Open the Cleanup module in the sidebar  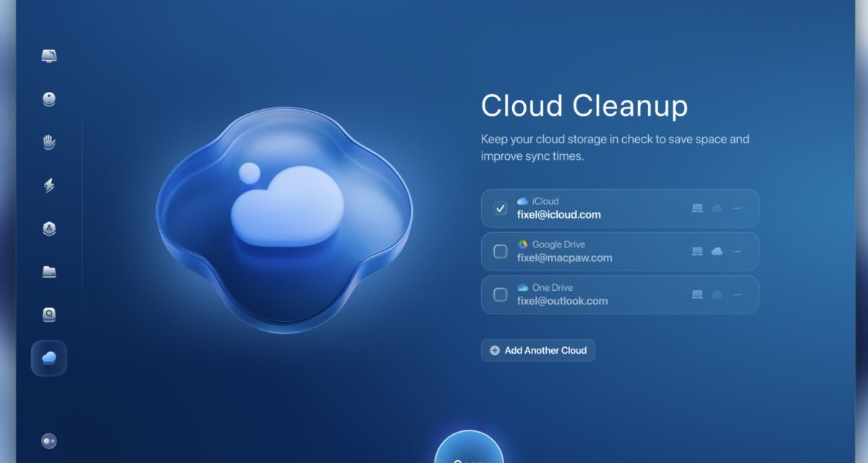(x=49, y=99)
